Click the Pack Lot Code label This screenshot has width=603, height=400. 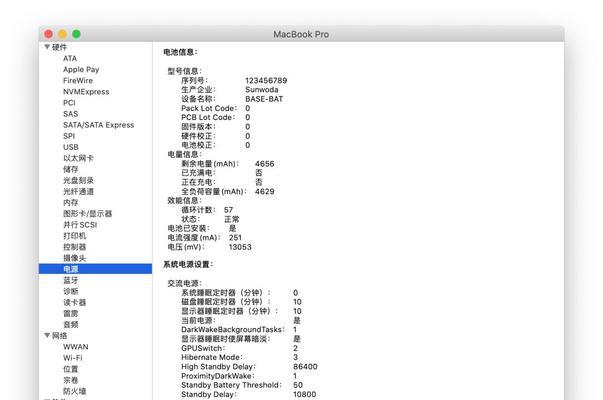[x=209, y=108]
